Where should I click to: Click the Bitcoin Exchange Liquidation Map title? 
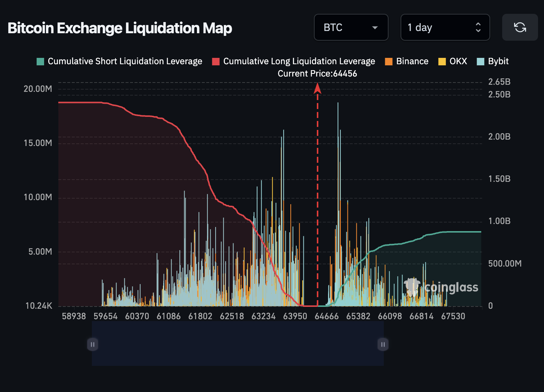(x=120, y=28)
